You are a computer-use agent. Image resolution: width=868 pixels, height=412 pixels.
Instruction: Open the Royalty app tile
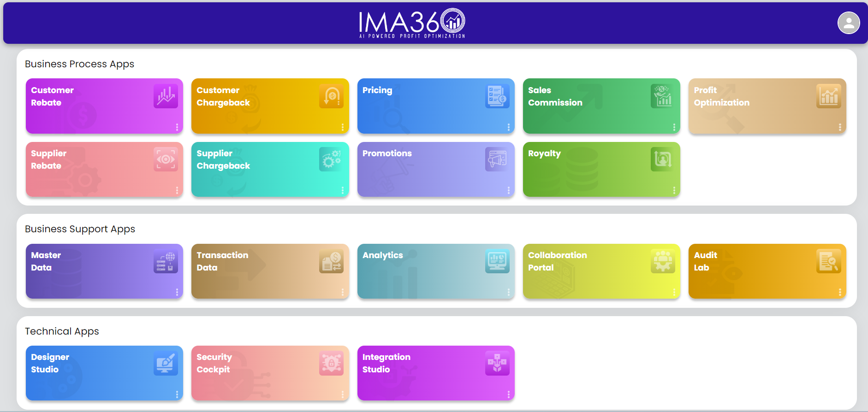(601, 169)
